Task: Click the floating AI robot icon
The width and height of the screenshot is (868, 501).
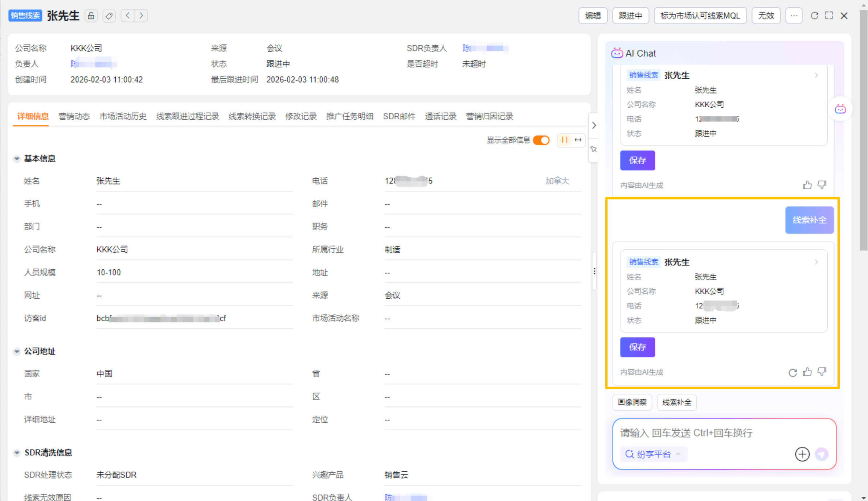Action: click(840, 109)
